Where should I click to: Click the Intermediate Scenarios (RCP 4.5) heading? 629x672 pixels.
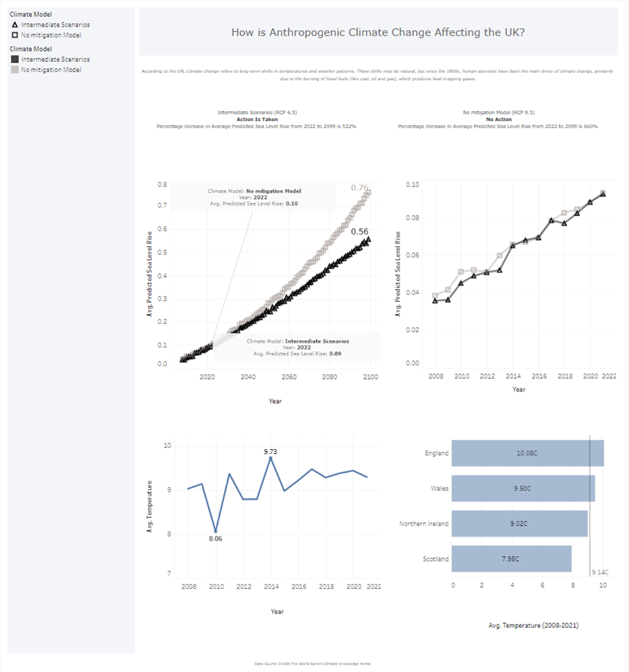pyautogui.click(x=257, y=113)
